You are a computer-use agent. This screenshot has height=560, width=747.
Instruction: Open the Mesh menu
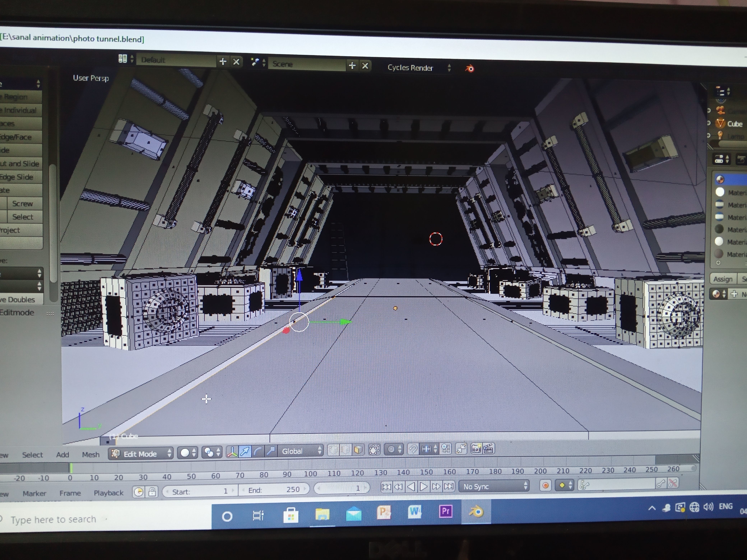coord(91,455)
